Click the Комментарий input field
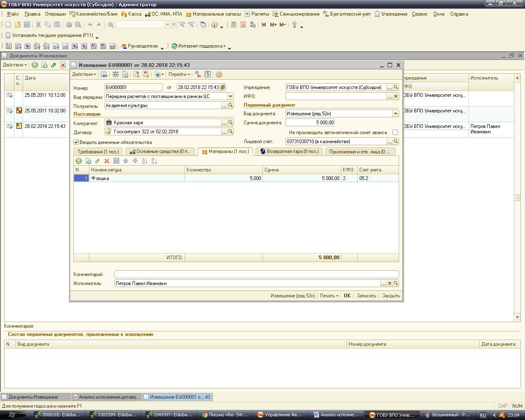525x420 pixels. (256, 274)
